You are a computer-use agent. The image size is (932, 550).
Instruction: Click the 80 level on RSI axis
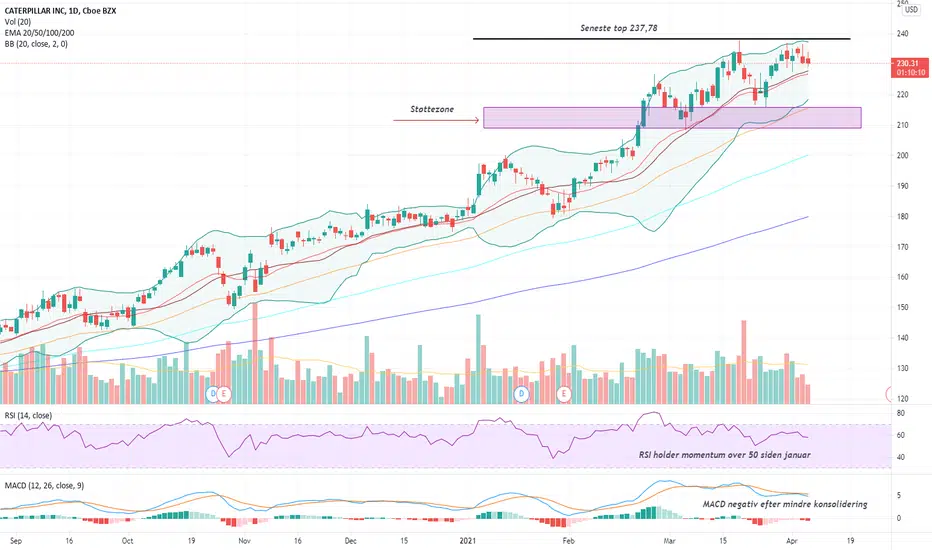900,413
